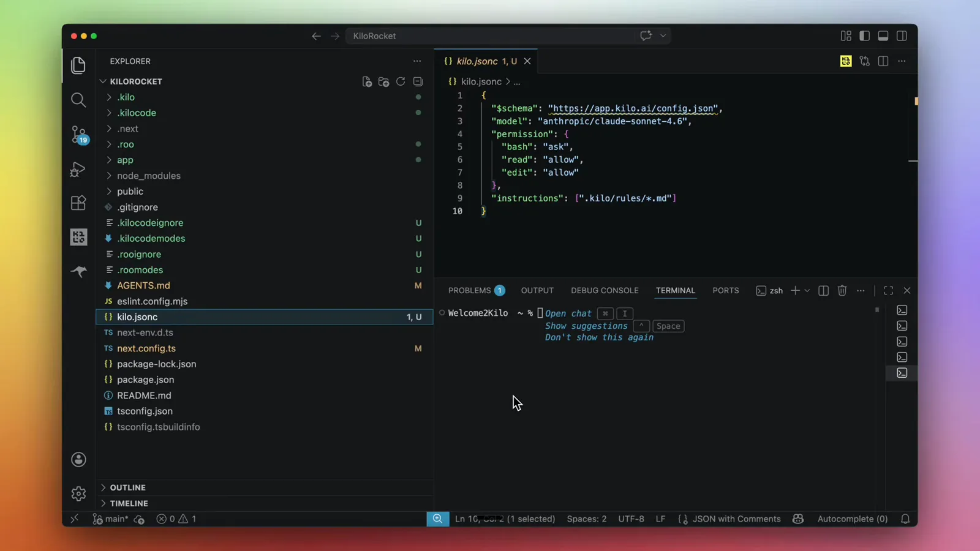Toggle secondary side bar visibility
This screenshot has width=980, height=551.
pyautogui.click(x=902, y=36)
